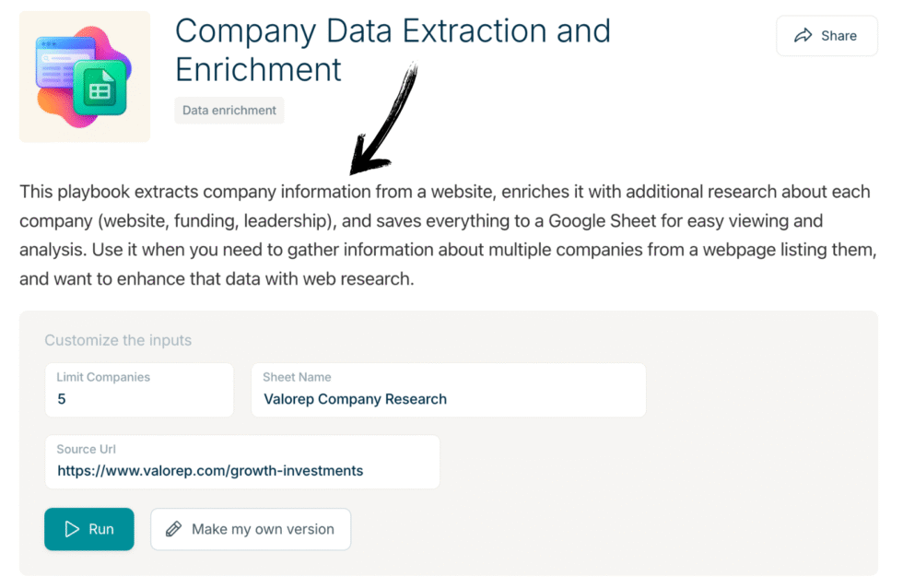903x588 pixels.
Task: Run the Company Data Extraction playbook
Action: click(88, 529)
